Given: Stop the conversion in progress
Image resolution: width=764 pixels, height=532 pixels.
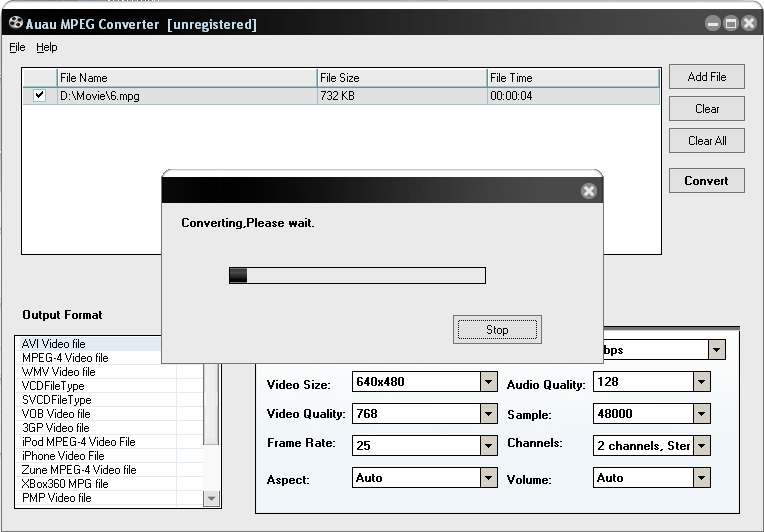Looking at the screenshot, I should (x=497, y=330).
